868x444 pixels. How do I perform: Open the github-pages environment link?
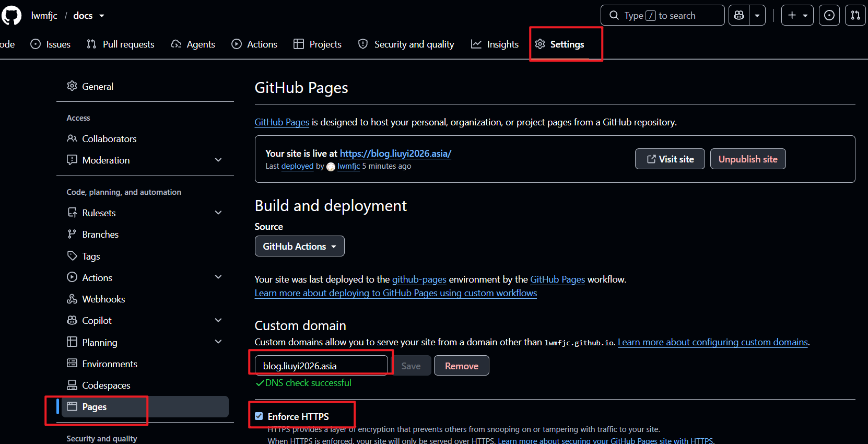point(419,279)
